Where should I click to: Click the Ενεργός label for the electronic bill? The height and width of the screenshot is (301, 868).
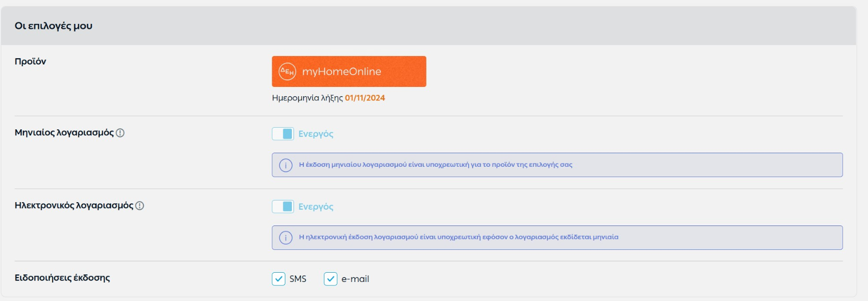[316, 206]
